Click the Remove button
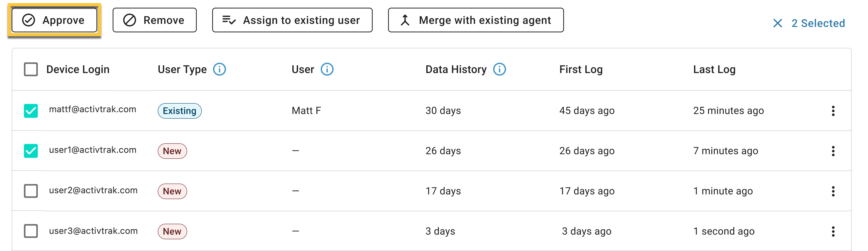The image size is (868, 251). (x=155, y=20)
